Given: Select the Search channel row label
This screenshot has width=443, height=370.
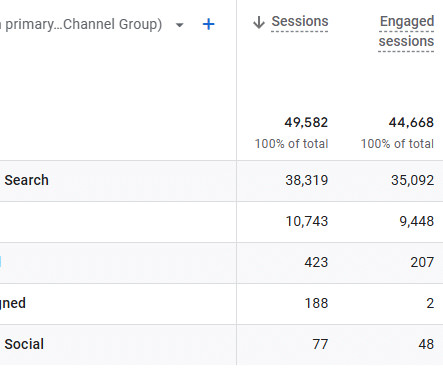Looking at the screenshot, I should (26, 180).
